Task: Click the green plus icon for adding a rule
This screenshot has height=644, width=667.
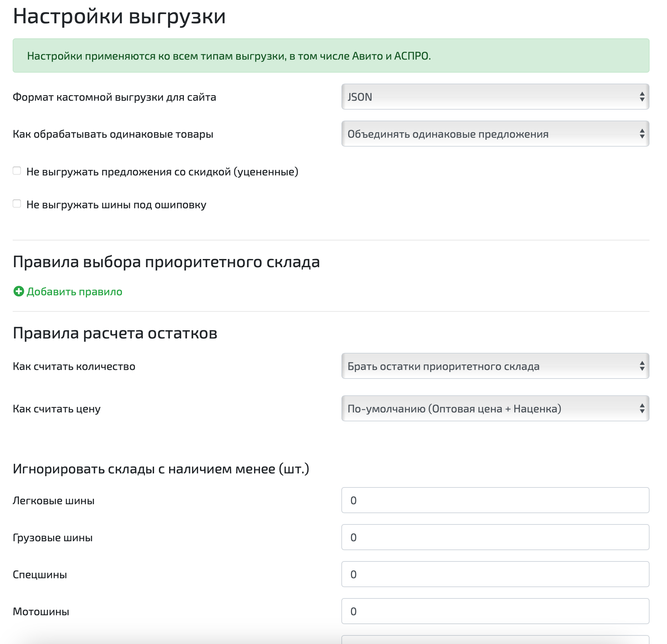Action: [18, 292]
